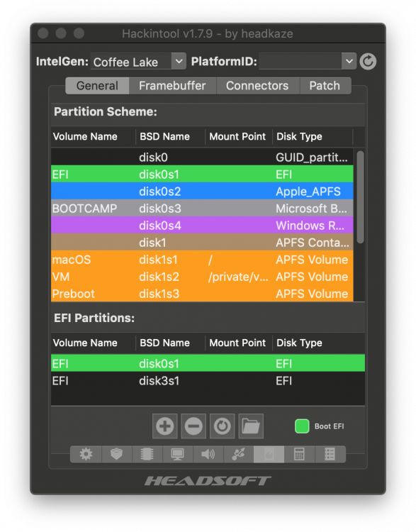Open the Displays monitor icon section
Screen dimensions: 416x532
click(177, 454)
